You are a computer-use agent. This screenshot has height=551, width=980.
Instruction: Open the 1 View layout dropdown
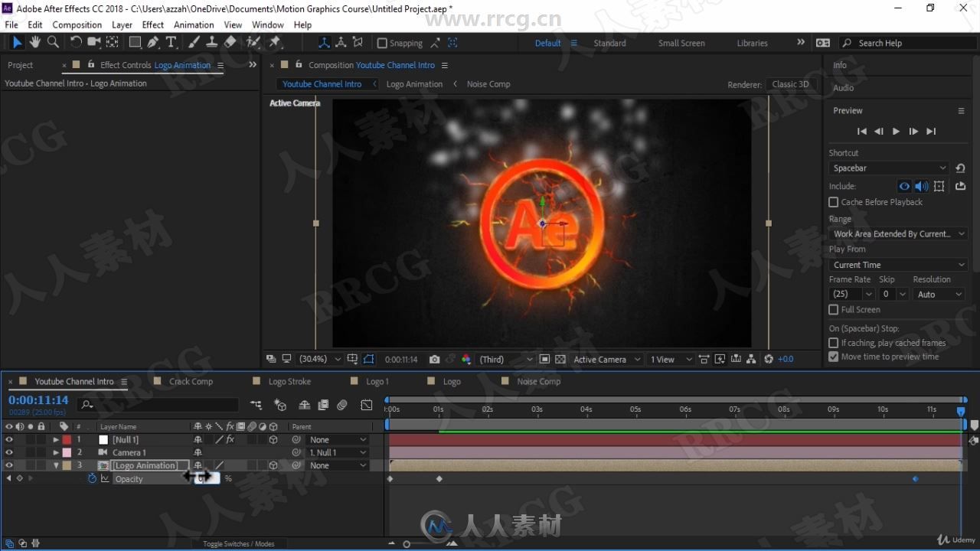(669, 359)
